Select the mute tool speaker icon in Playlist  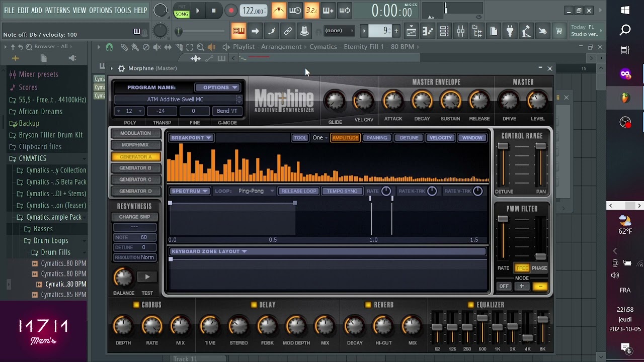click(x=156, y=47)
